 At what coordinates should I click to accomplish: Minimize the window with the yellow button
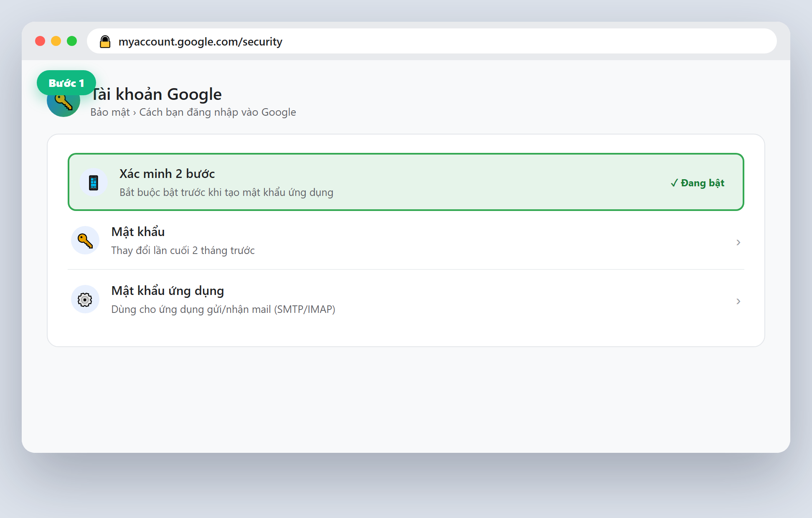(56, 41)
